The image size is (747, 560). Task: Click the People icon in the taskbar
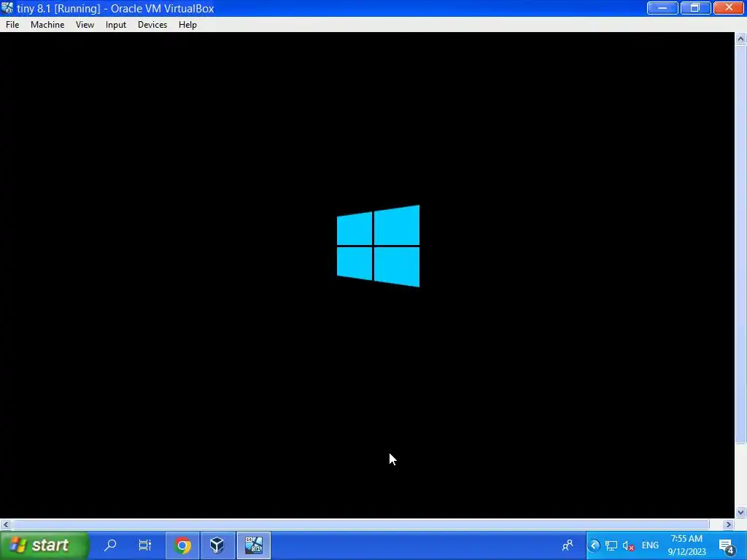[568, 545]
